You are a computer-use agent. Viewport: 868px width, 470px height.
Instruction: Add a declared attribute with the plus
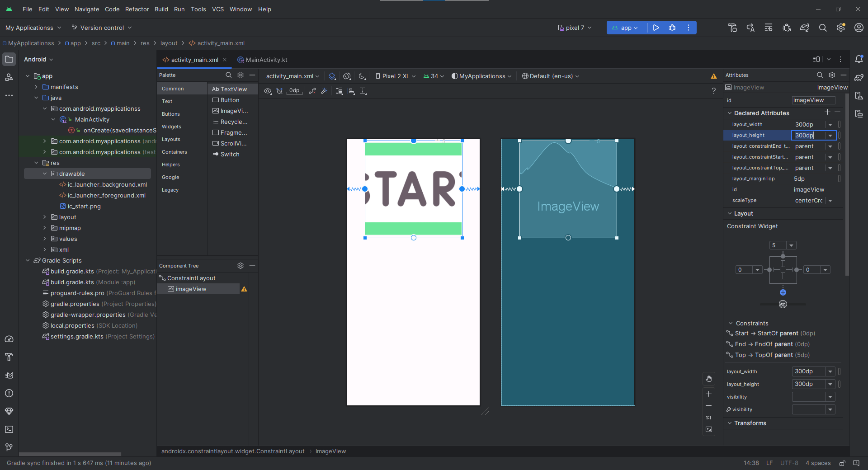tap(827, 112)
